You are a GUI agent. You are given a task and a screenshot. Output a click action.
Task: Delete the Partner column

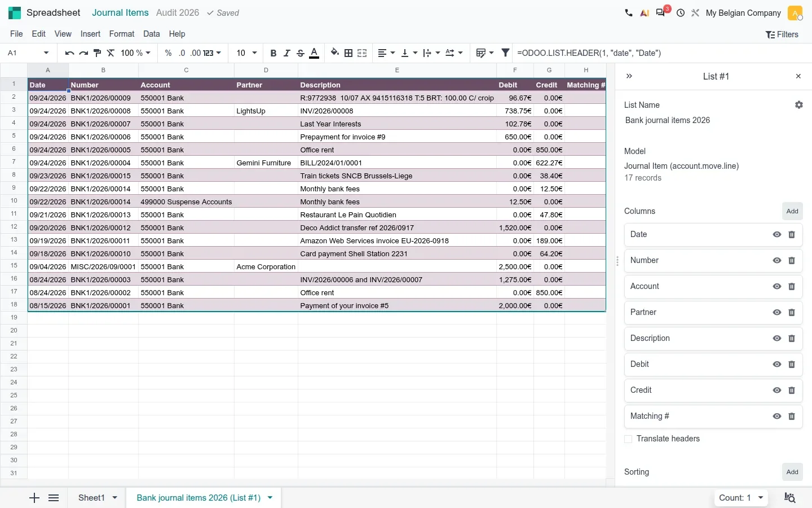pos(792,313)
